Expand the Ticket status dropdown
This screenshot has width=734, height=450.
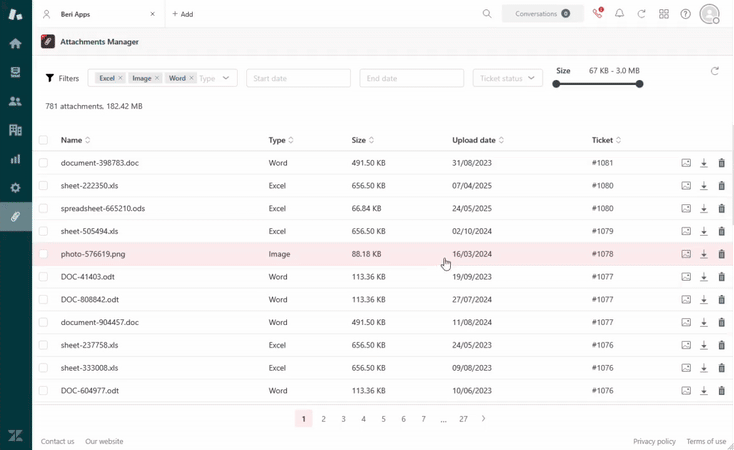click(507, 78)
